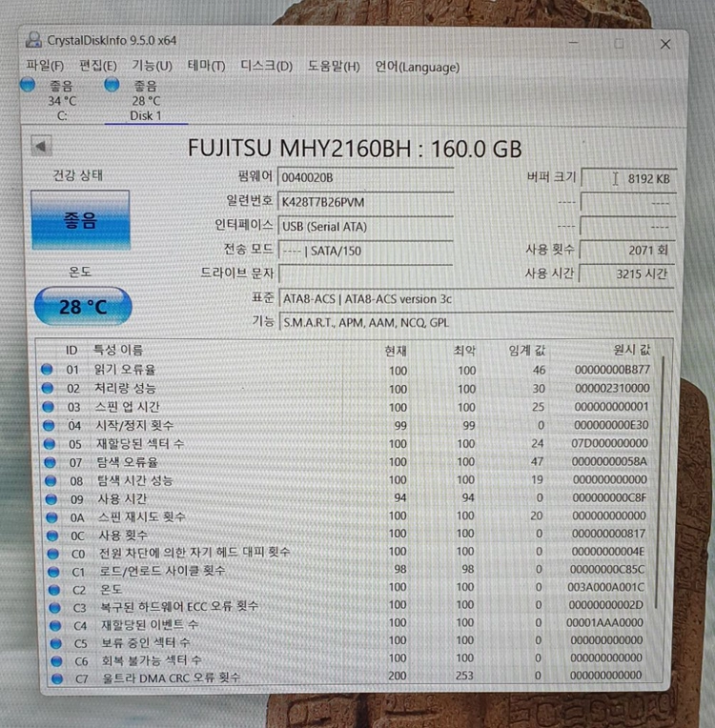Image resolution: width=715 pixels, height=728 pixels.
Task: Open the 언어(Language) menu
Action: click(x=418, y=67)
